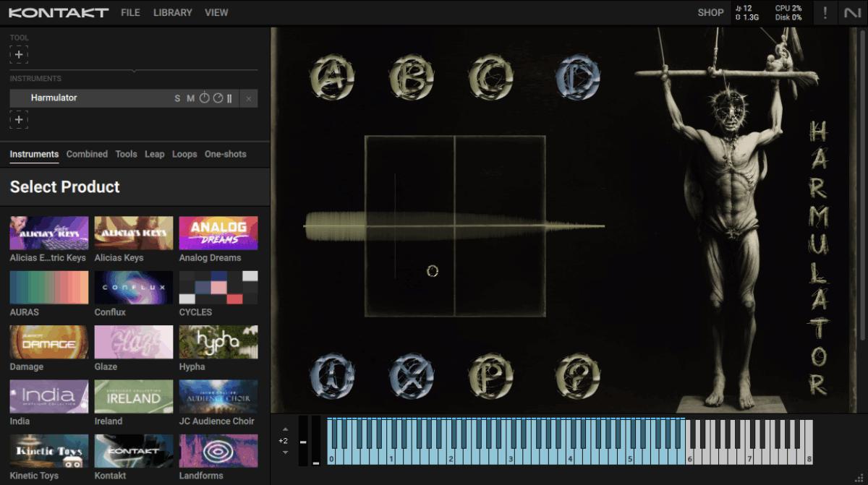Screen dimensions: 868x485
Task: Select the India product thumbnail
Action: 49,396
